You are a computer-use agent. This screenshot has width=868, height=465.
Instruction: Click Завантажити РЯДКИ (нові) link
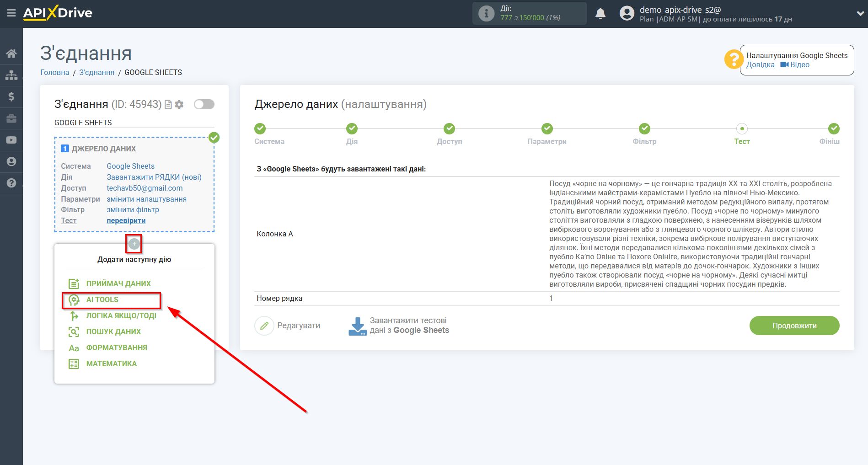click(154, 177)
